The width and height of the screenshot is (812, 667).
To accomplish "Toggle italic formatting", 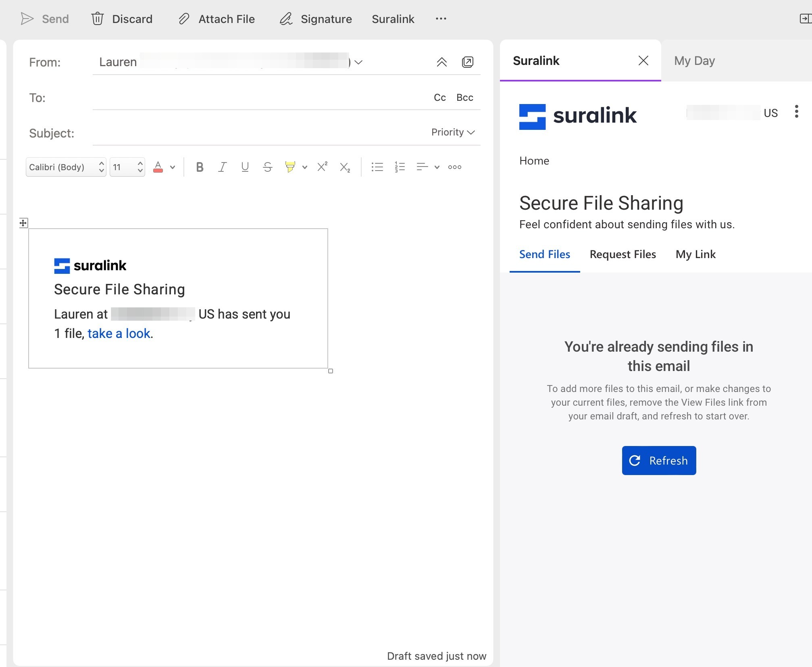I will tap(222, 167).
